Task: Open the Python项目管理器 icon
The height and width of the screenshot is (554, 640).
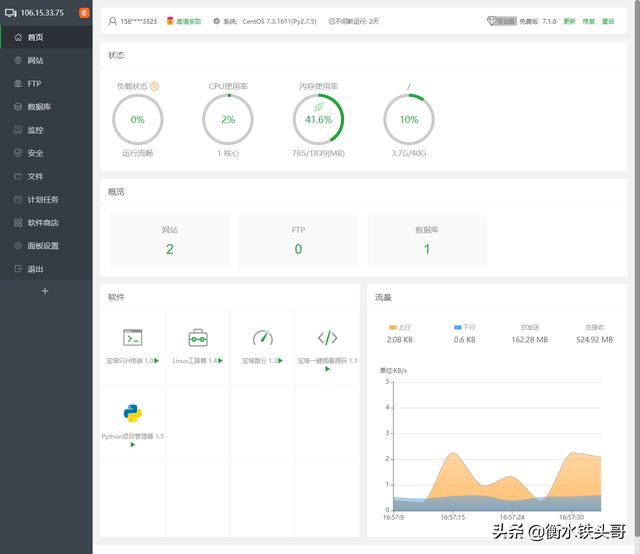Action: click(x=133, y=413)
